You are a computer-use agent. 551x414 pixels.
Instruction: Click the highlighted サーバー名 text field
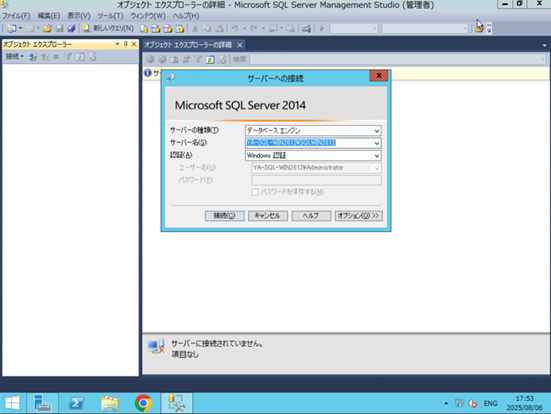(309, 143)
